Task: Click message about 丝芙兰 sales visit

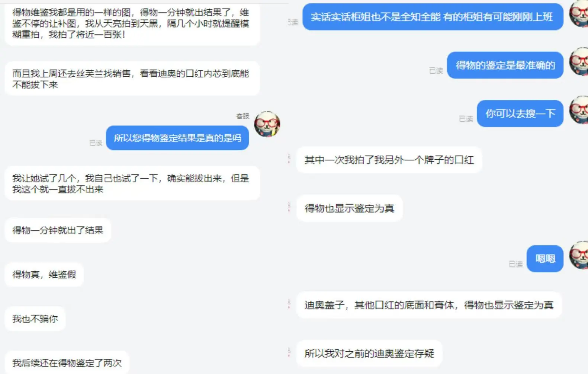Action: [x=132, y=79]
